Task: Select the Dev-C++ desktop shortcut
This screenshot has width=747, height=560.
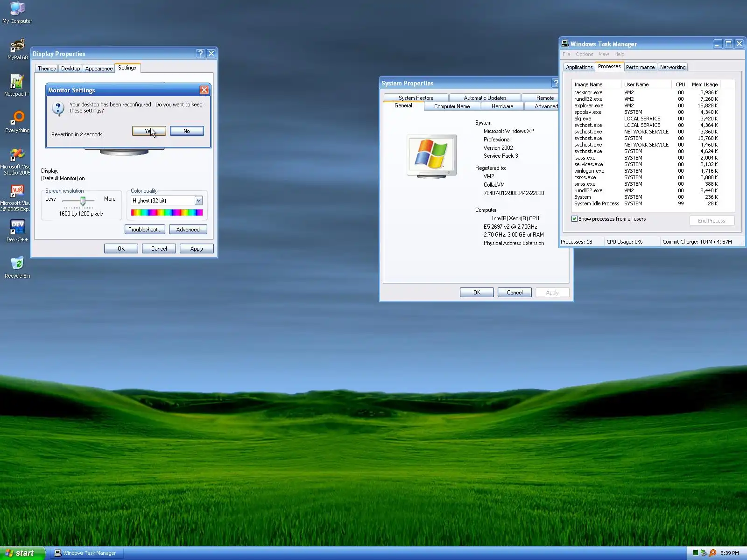Action: pos(17,231)
